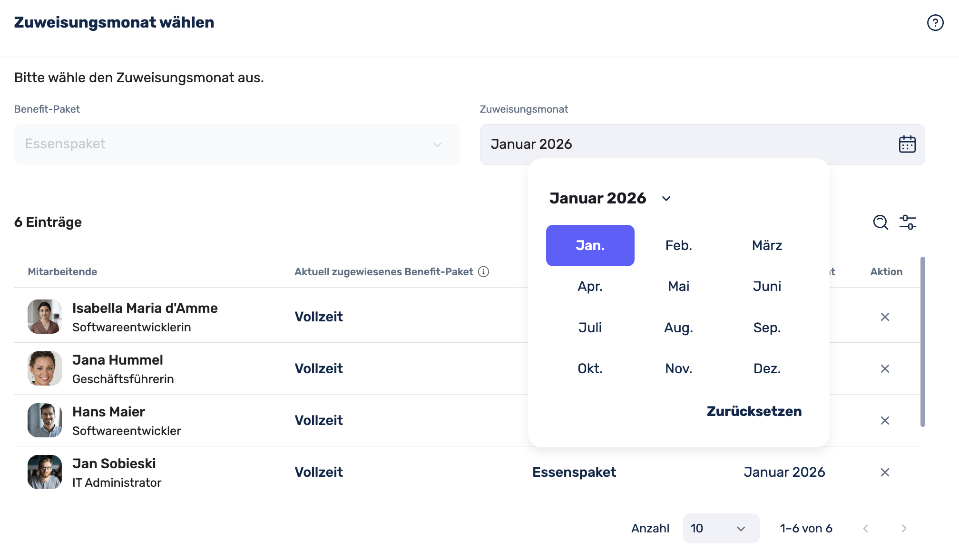Viewport: 959px width, 560px height.
Task: Select Dez. in the month picker
Action: pyautogui.click(x=767, y=368)
